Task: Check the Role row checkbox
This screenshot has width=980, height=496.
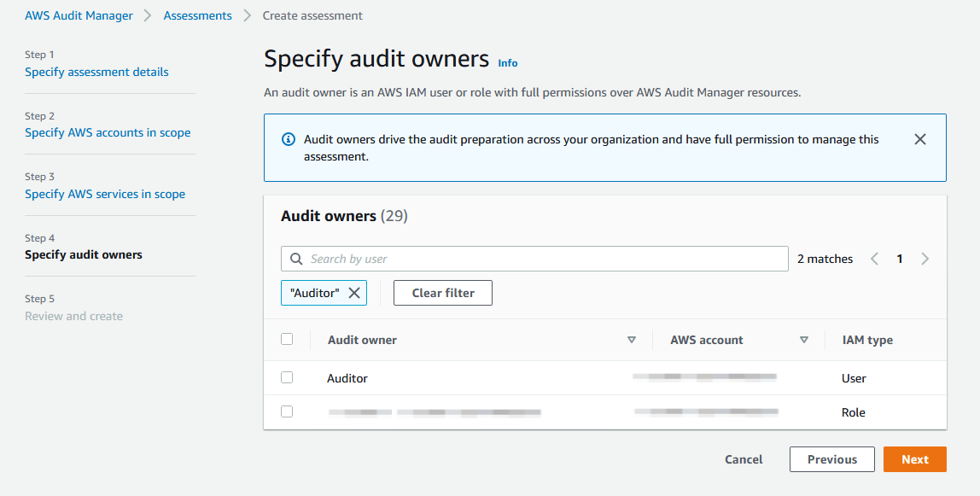Action: [x=287, y=411]
